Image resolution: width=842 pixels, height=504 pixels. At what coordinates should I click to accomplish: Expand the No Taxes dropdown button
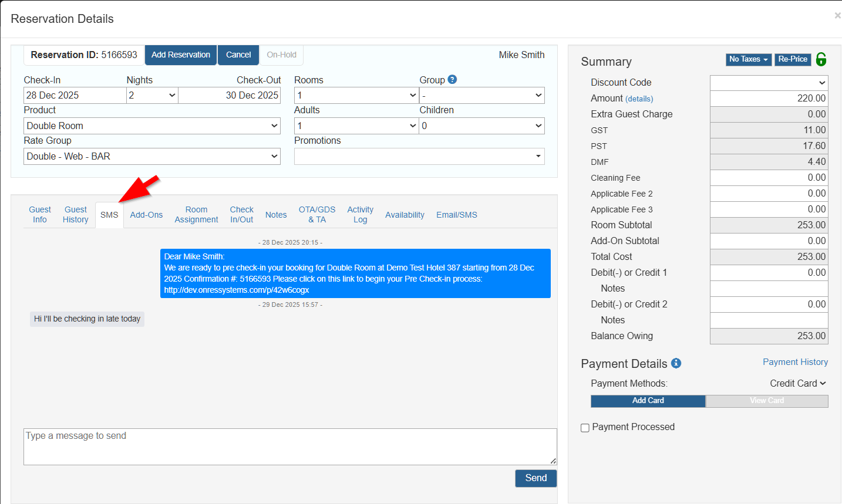point(748,59)
